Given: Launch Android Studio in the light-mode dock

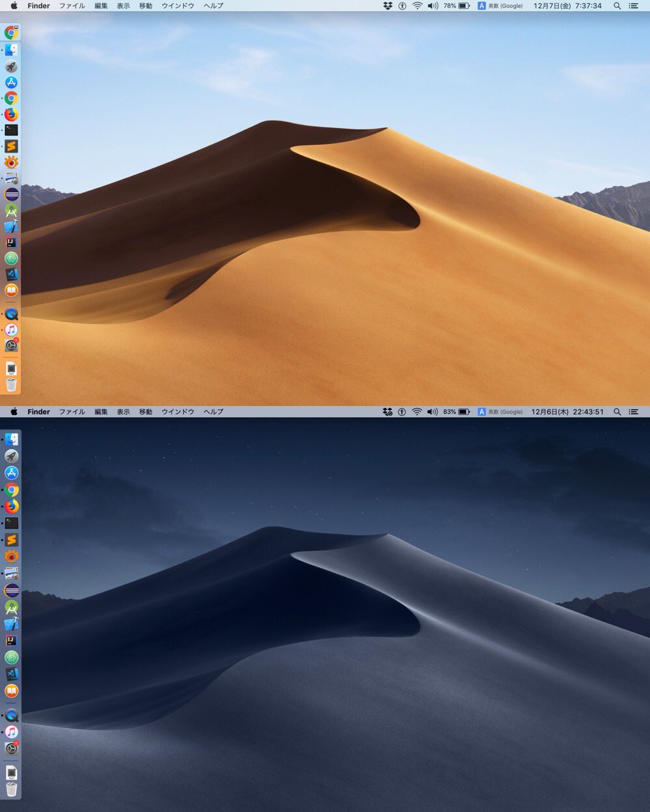Looking at the screenshot, I should coord(11,210).
